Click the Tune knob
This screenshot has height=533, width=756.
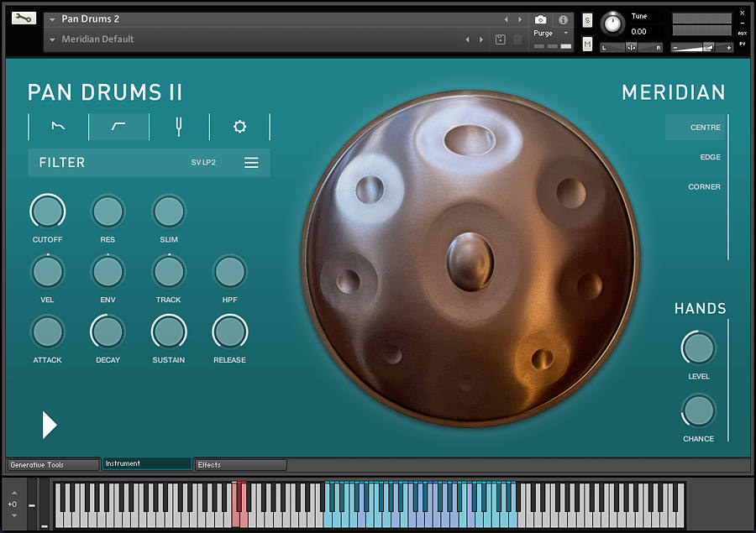tap(613, 24)
